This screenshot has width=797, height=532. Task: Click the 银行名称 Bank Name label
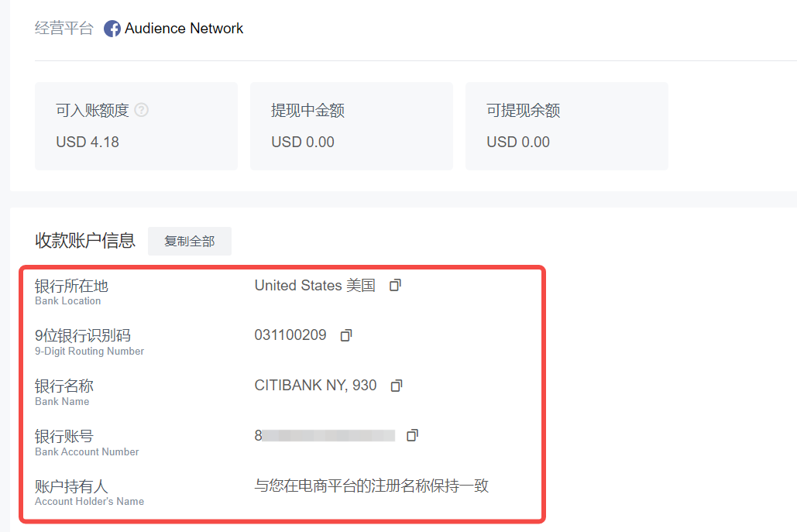coord(64,393)
